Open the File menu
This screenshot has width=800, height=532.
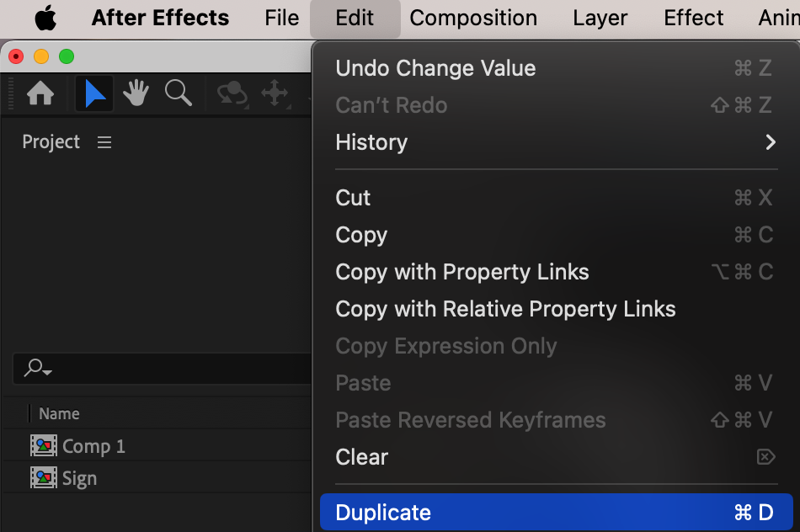pyautogui.click(x=281, y=18)
